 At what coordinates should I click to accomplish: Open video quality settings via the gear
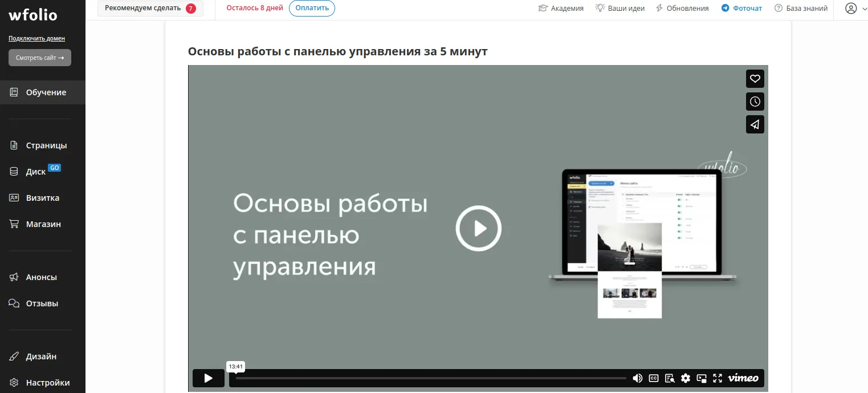685,378
